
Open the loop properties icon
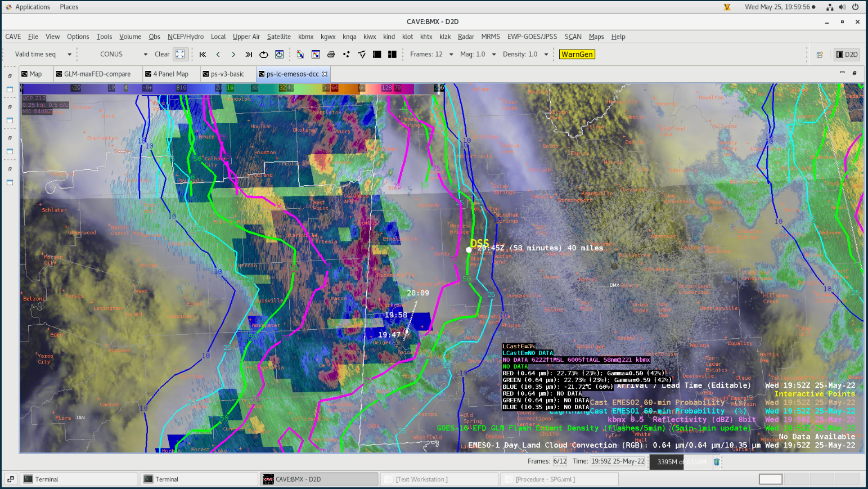(279, 55)
